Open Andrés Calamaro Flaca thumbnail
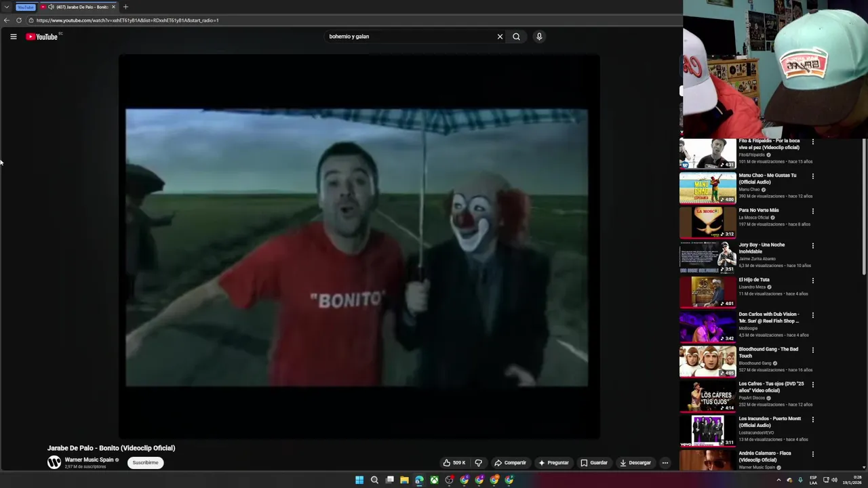Screen dimensions: 868x488 pyautogui.click(x=707, y=461)
